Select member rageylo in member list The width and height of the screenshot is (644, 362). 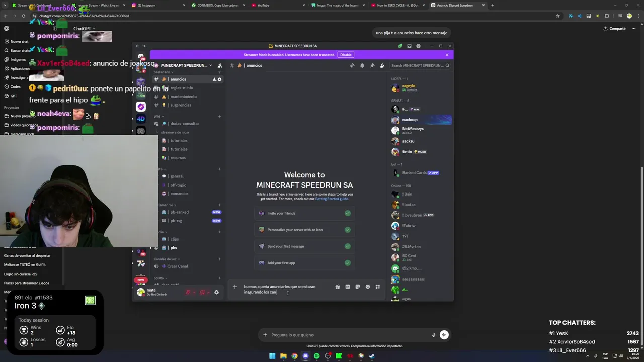click(x=422, y=87)
